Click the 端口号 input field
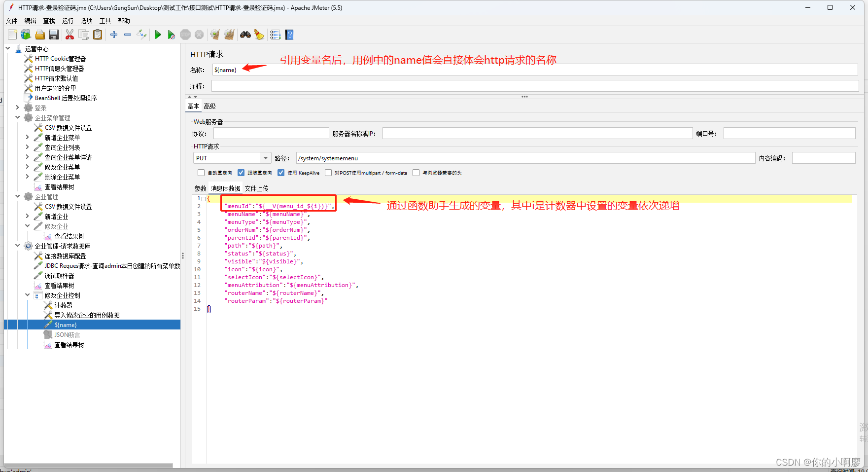The image size is (868, 472). [789, 133]
